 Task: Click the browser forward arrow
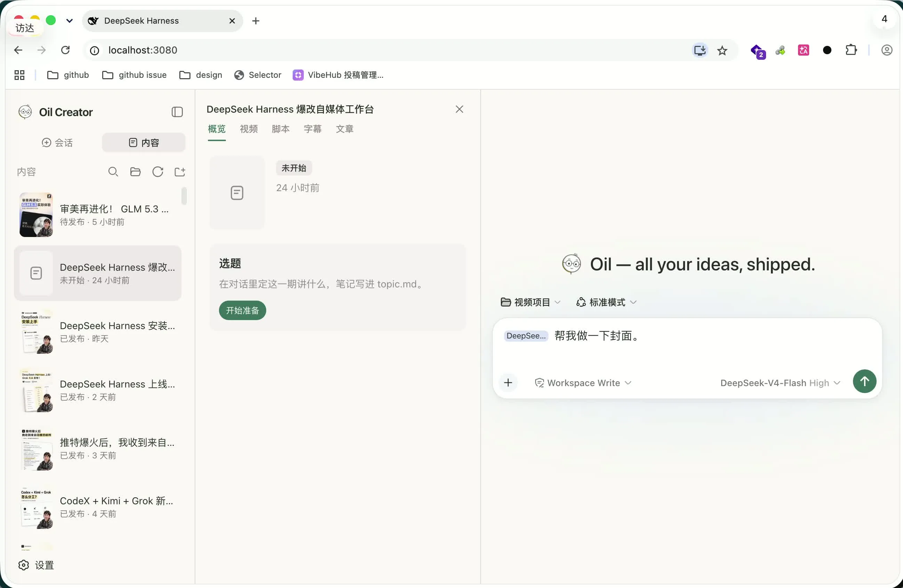42,50
